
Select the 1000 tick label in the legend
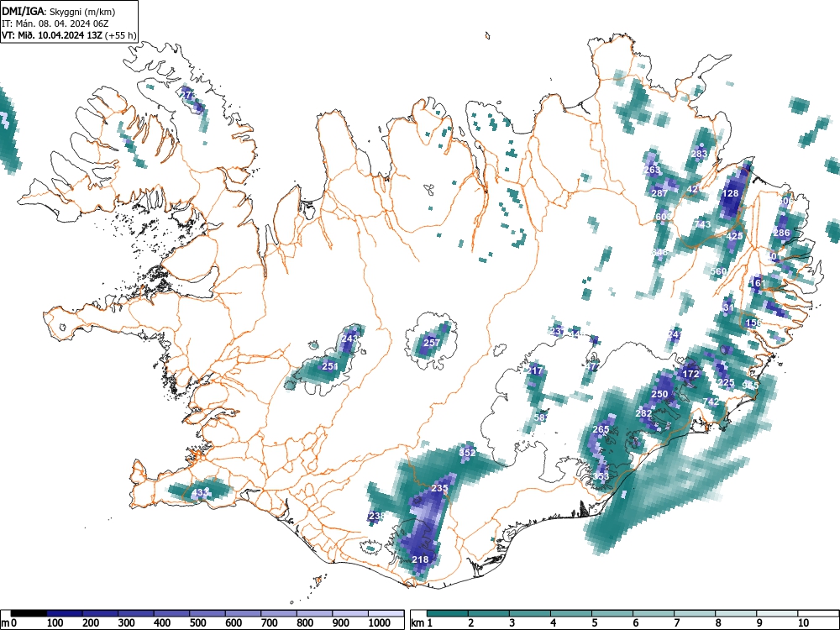[380, 623]
